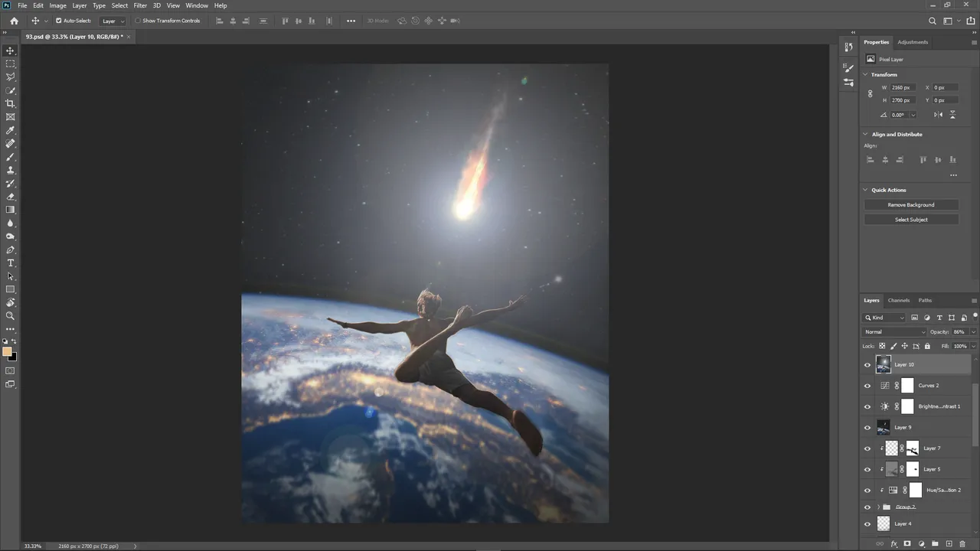Open the Filter menu

pyautogui.click(x=140, y=5)
